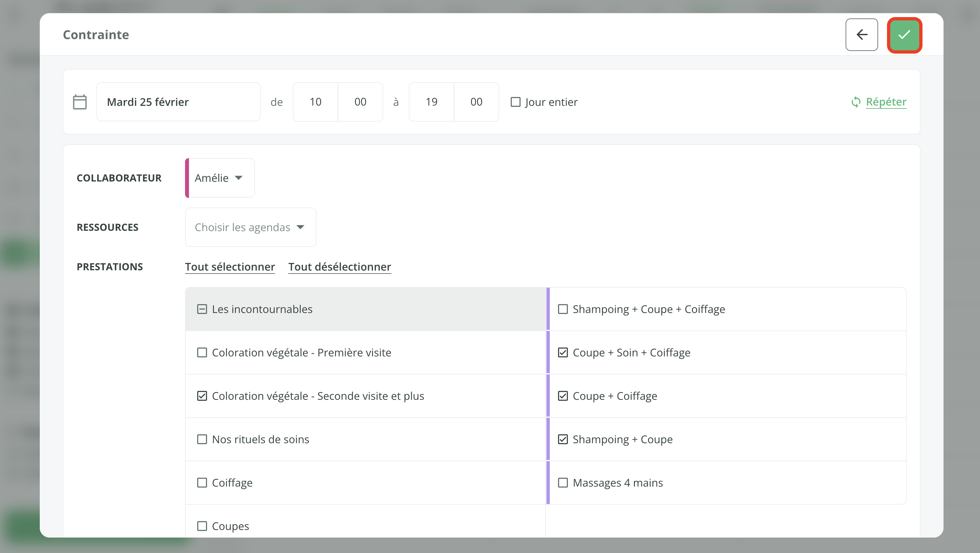Check Massages 4 mains
This screenshot has width=980, height=553.
563,483
